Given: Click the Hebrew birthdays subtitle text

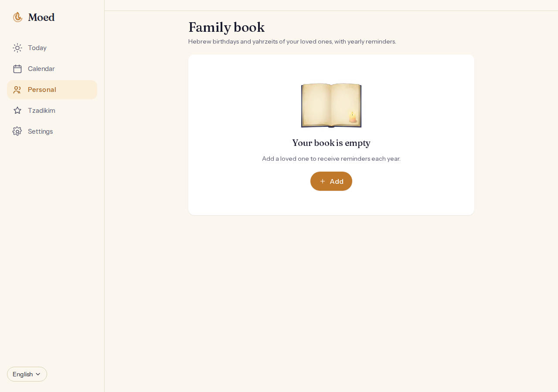Looking at the screenshot, I should [x=292, y=42].
